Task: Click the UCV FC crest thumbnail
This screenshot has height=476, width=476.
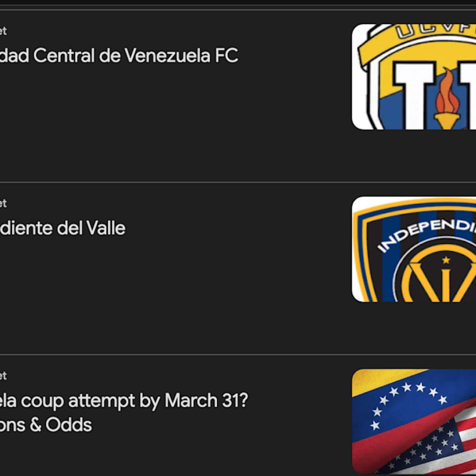Action: click(414, 77)
